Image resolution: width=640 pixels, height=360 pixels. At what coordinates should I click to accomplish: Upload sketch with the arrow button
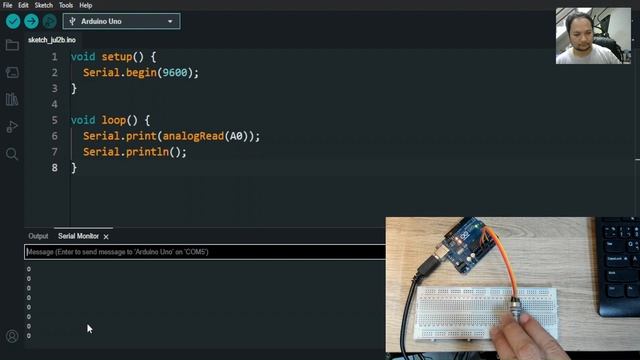31,21
